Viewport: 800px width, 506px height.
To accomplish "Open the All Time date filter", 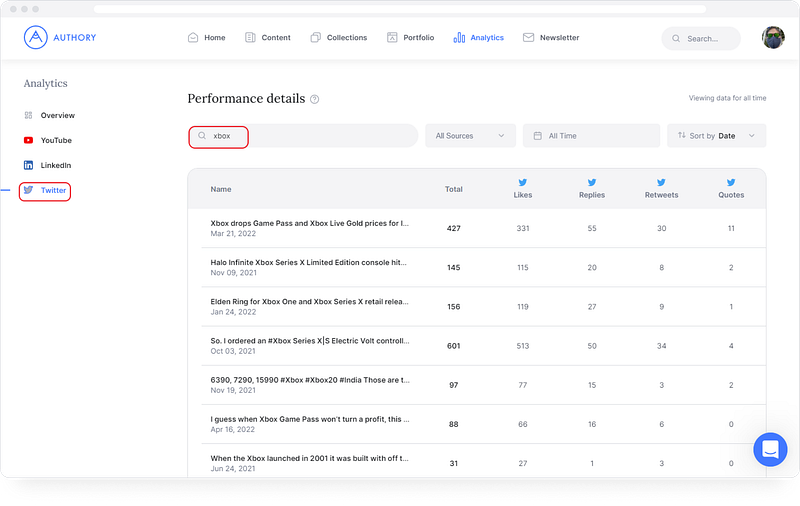I will click(591, 136).
